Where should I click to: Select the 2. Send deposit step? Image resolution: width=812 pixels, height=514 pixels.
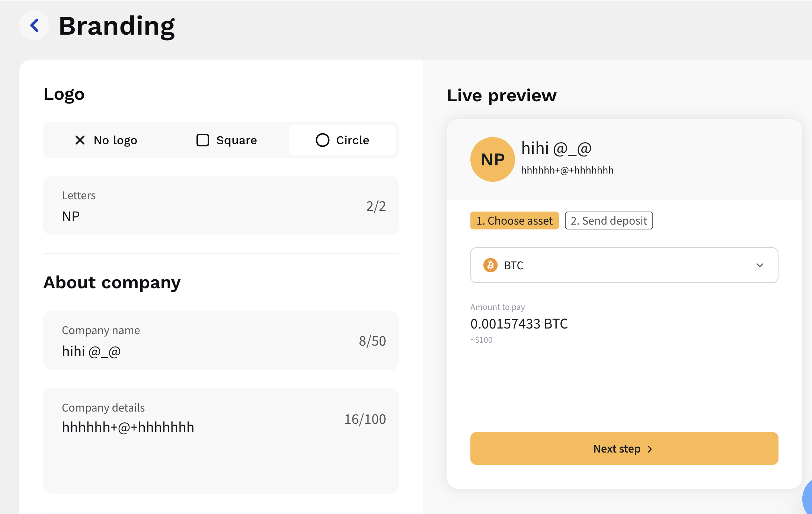click(609, 220)
